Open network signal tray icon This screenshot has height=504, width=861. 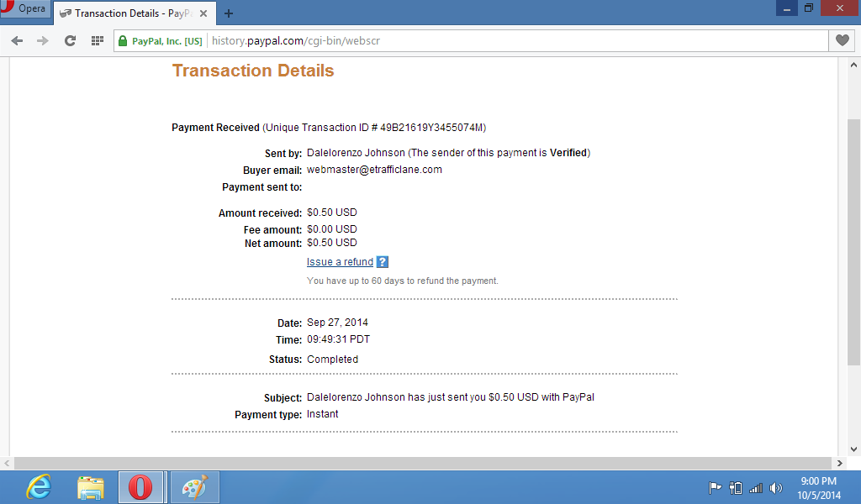click(x=756, y=487)
